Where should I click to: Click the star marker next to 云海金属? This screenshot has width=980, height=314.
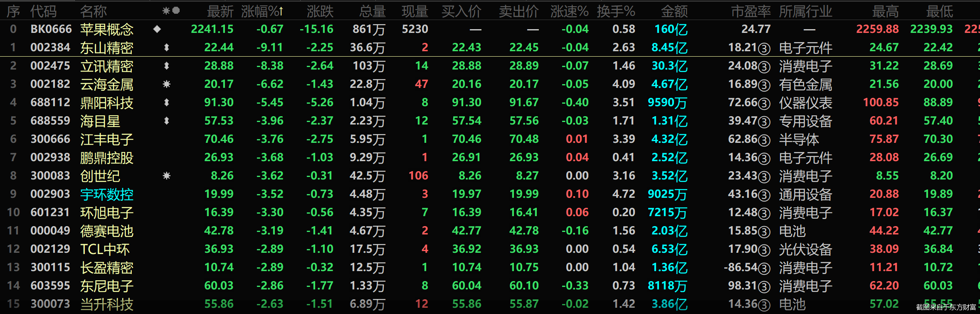tap(166, 84)
